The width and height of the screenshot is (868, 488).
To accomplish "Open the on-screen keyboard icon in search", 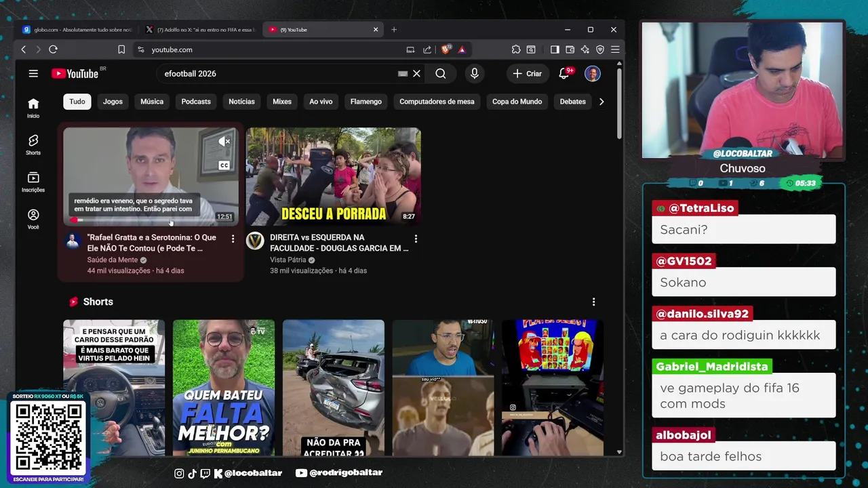I will tap(403, 73).
